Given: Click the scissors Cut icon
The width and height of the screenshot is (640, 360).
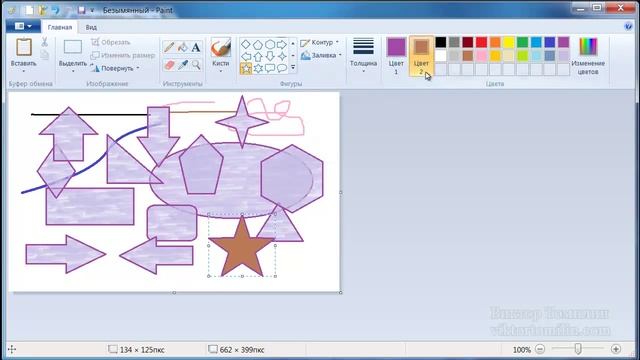Looking at the screenshot, I should click(x=44, y=42).
